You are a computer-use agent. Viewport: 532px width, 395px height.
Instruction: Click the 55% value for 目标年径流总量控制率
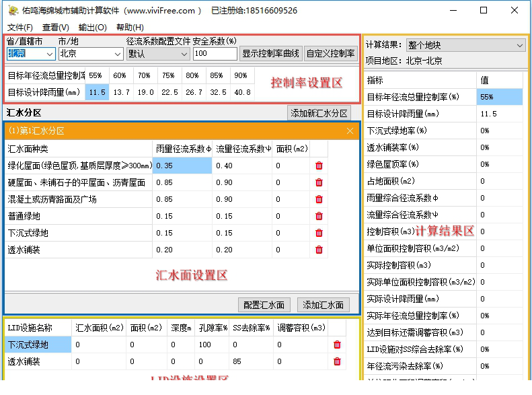pos(500,97)
